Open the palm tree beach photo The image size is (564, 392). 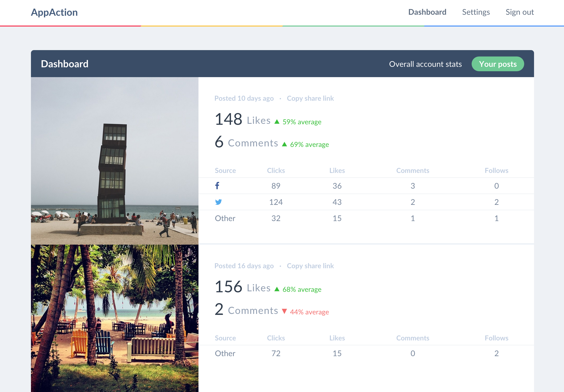(114, 318)
